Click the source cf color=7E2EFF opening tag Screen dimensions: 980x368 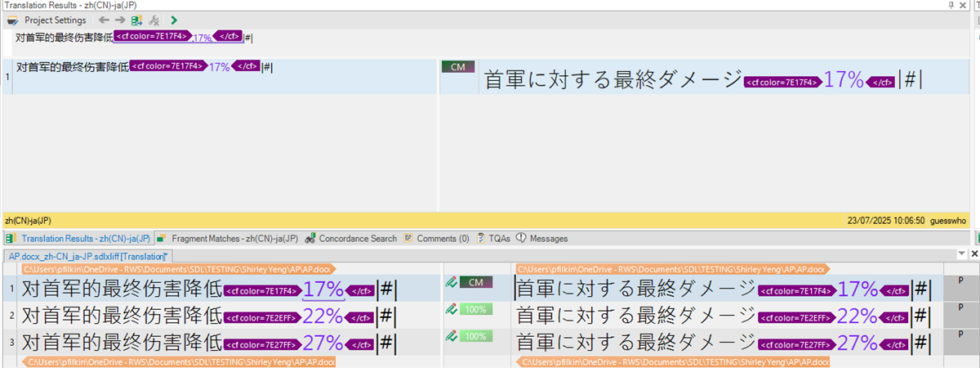(261, 317)
